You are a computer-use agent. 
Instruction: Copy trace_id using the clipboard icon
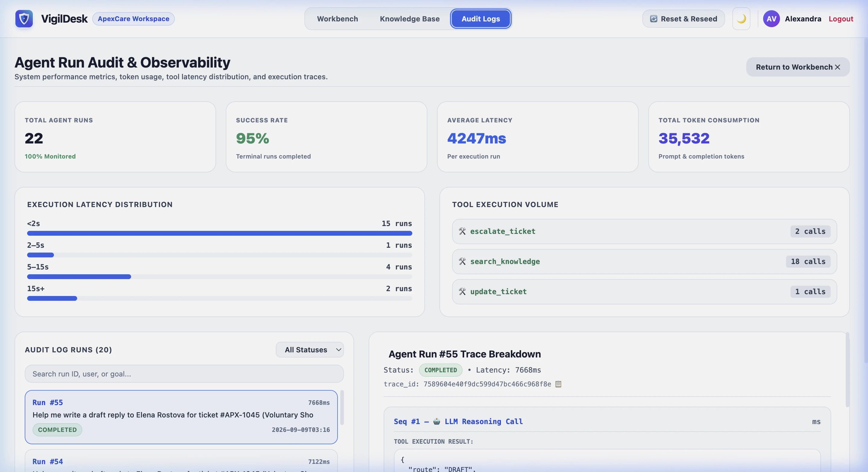click(558, 384)
